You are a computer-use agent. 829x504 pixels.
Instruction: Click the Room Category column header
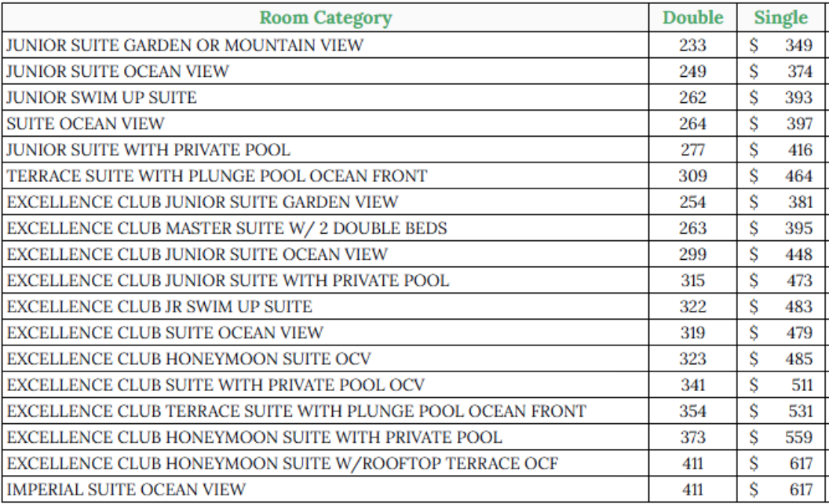click(326, 18)
